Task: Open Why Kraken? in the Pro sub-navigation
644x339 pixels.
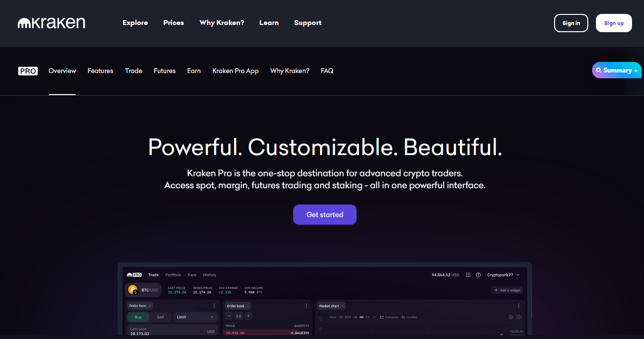Action: point(290,71)
